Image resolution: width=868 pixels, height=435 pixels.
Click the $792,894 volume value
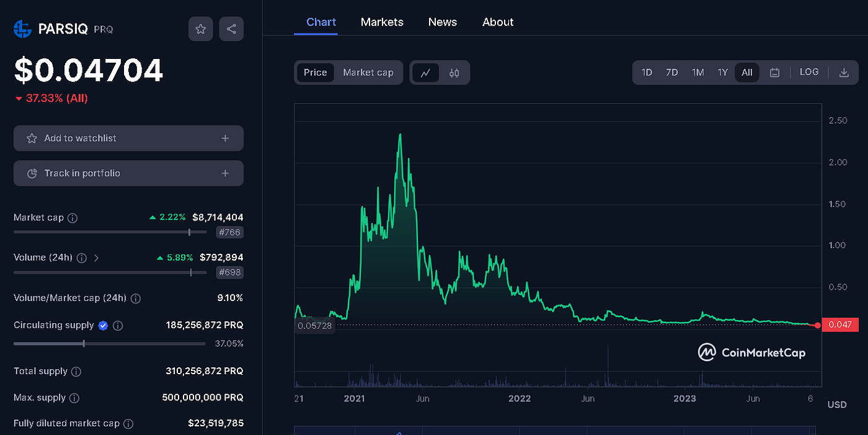click(x=221, y=257)
